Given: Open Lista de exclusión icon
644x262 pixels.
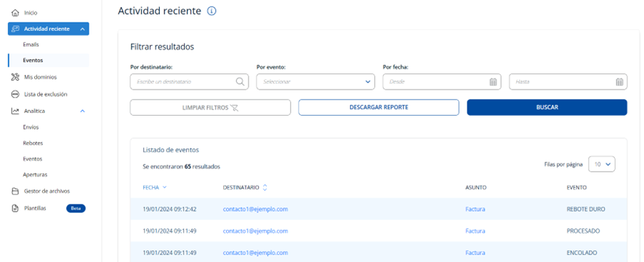Looking at the screenshot, I should point(15,94).
